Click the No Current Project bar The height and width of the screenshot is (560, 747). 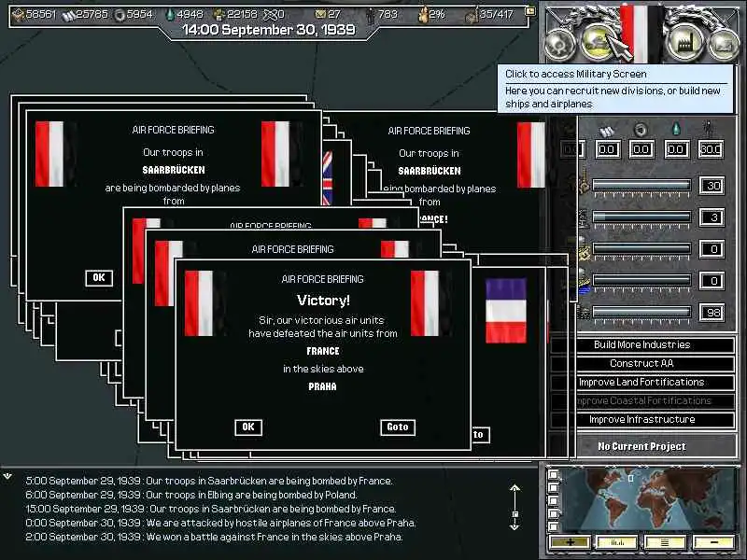point(641,447)
